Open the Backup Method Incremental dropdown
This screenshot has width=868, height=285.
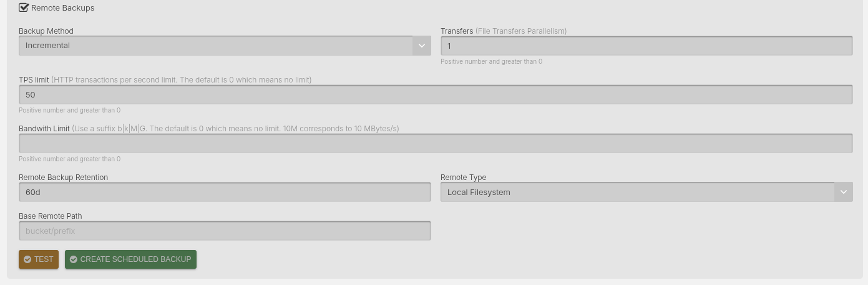(x=215, y=46)
